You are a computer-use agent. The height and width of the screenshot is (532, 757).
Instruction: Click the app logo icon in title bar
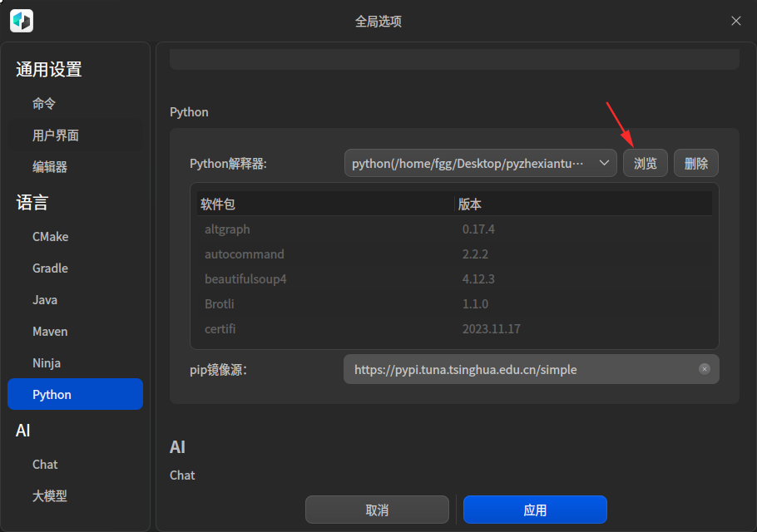point(22,21)
